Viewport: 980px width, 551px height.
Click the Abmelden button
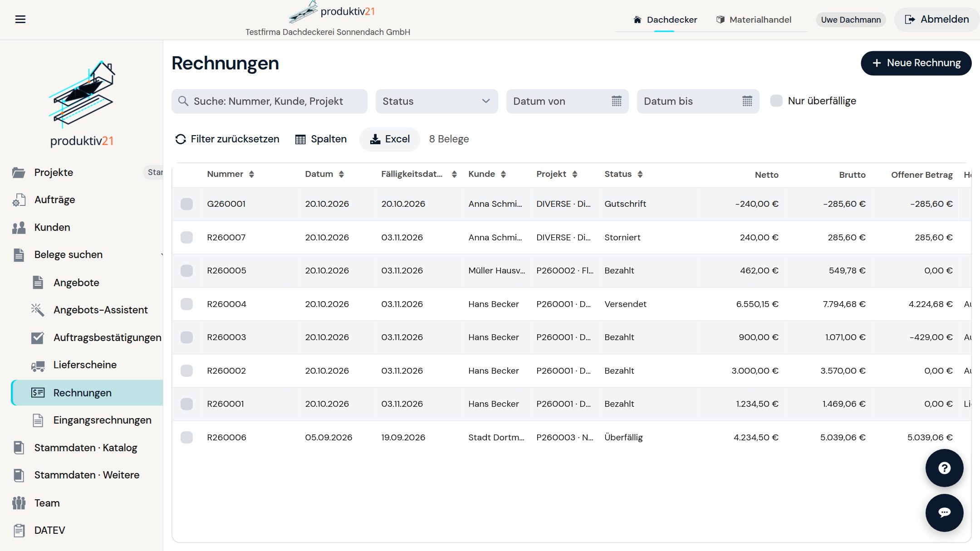pos(937,19)
